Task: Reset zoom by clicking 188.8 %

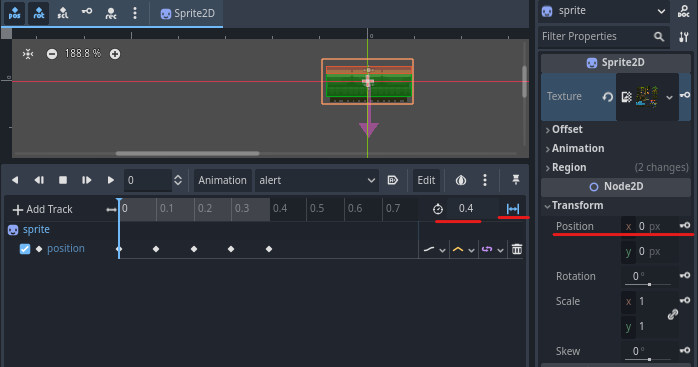Action: click(83, 54)
